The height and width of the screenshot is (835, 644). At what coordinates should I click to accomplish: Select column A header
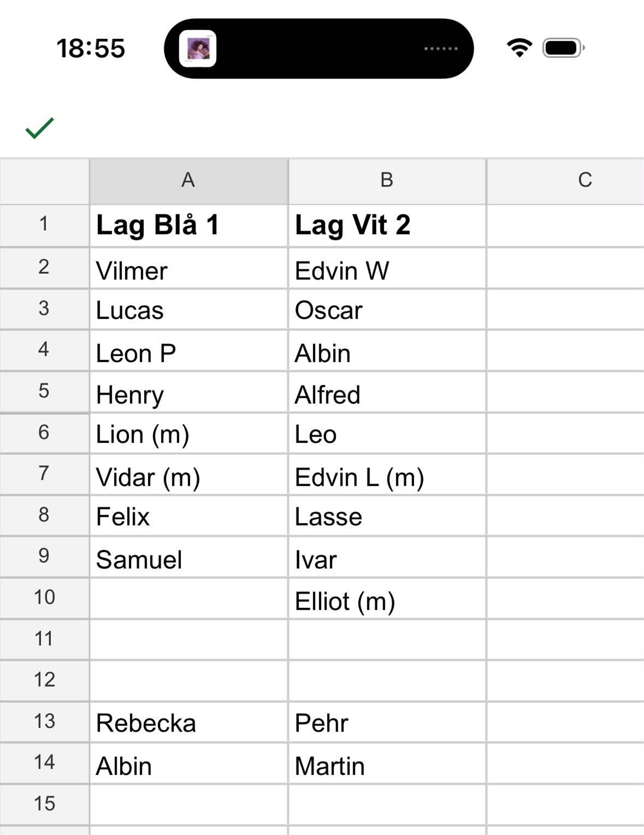(x=189, y=181)
